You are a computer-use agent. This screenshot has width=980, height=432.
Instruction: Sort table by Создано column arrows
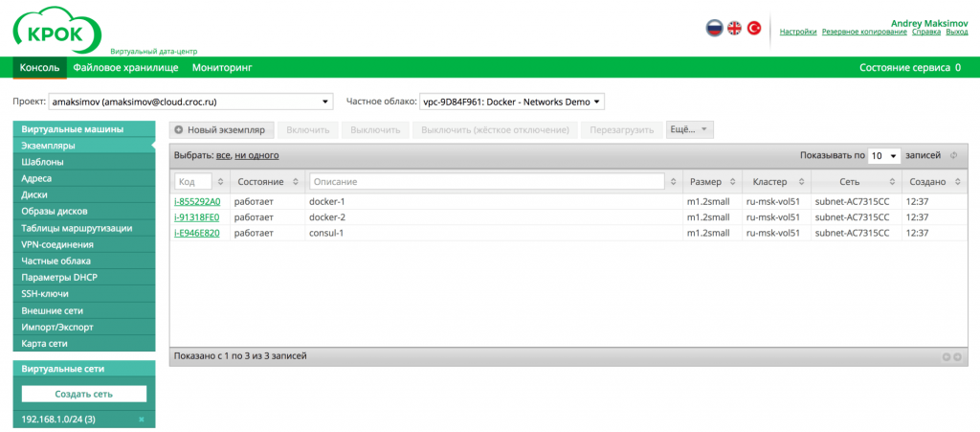(956, 182)
